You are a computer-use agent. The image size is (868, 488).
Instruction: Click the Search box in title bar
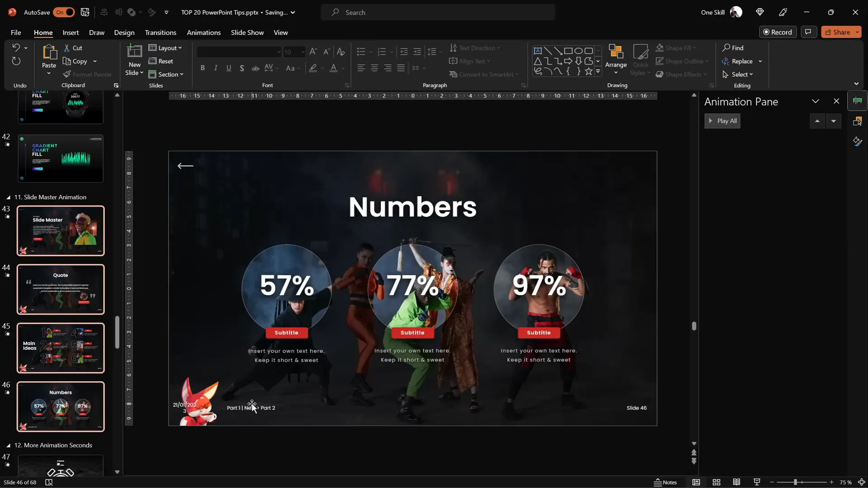pyautogui.click(x=438, y=12)
